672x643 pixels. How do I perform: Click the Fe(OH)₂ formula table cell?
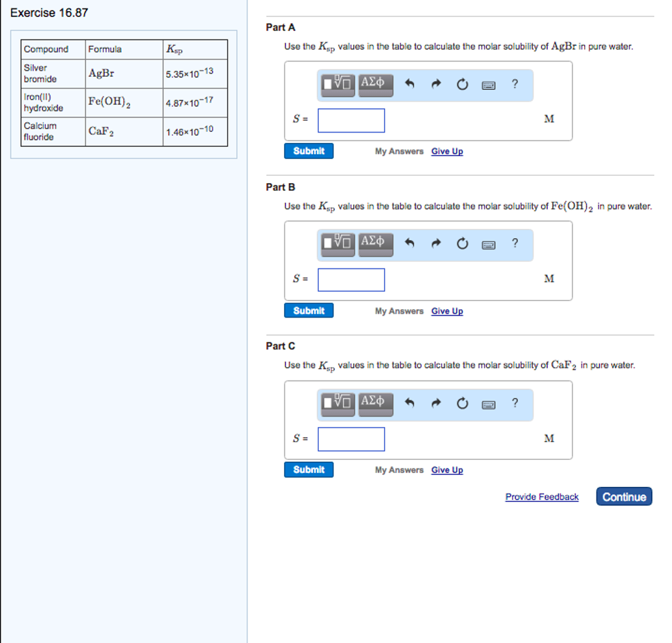(124, 103)
